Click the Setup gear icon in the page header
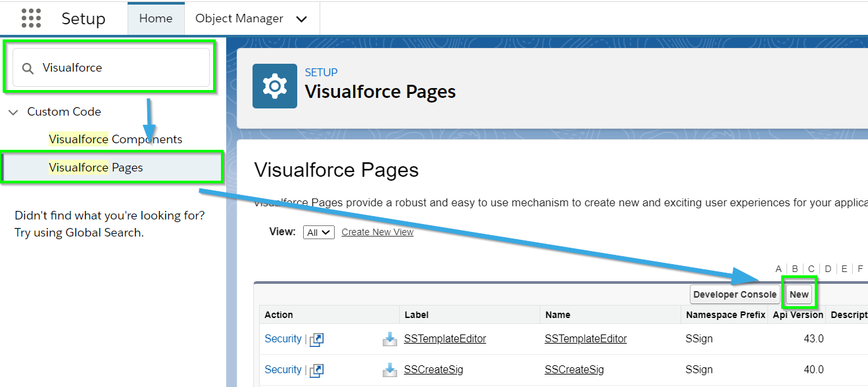Screen dimensions: 868x387 (x=275, y=86)
